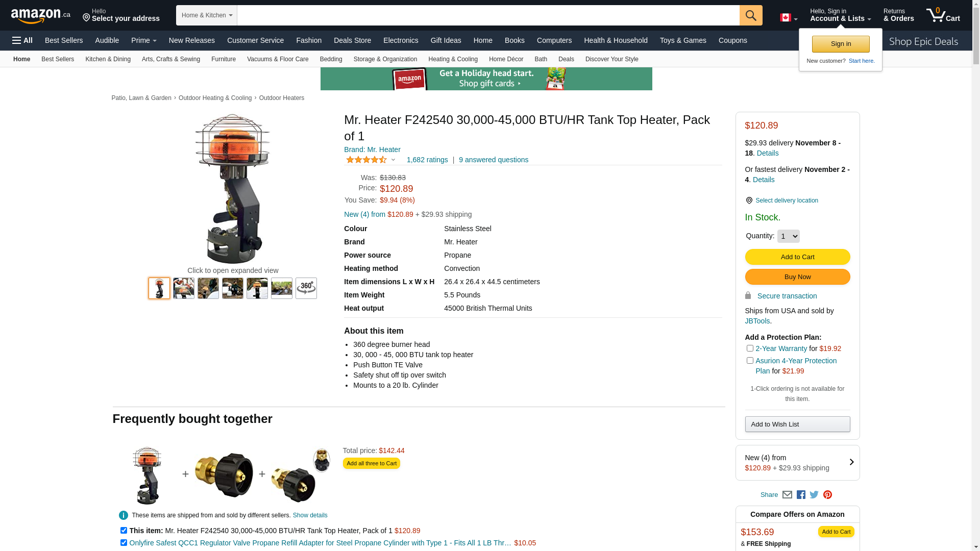
Task: Share product via Facebook icon
Action: tap(801, 495)
